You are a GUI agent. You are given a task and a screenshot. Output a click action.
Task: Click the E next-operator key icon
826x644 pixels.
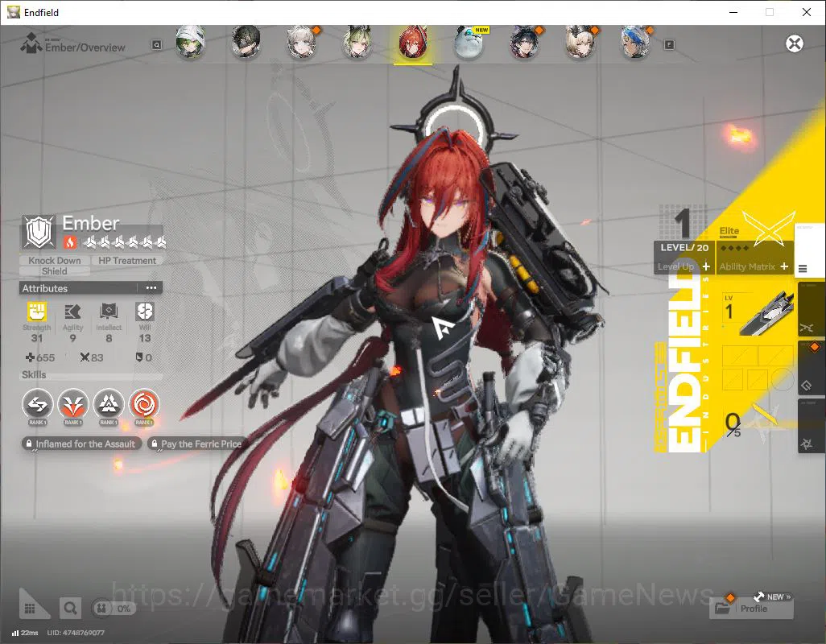point(669,45)
